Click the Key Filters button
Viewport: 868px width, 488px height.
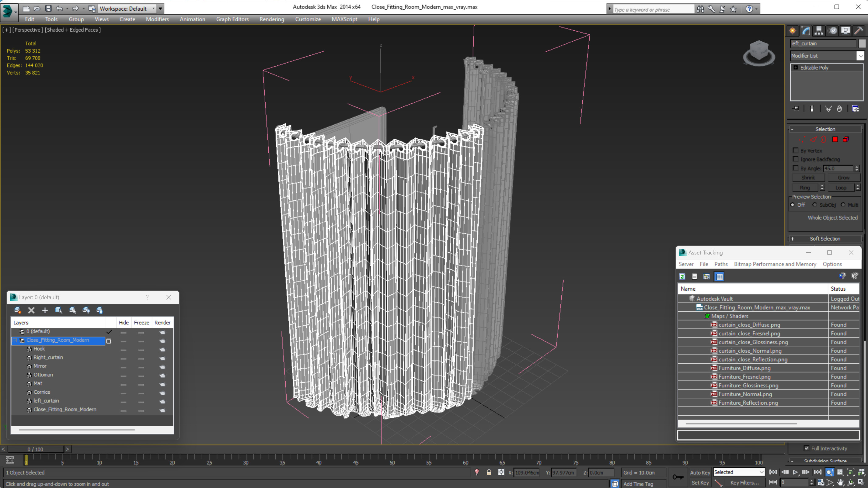745,482
